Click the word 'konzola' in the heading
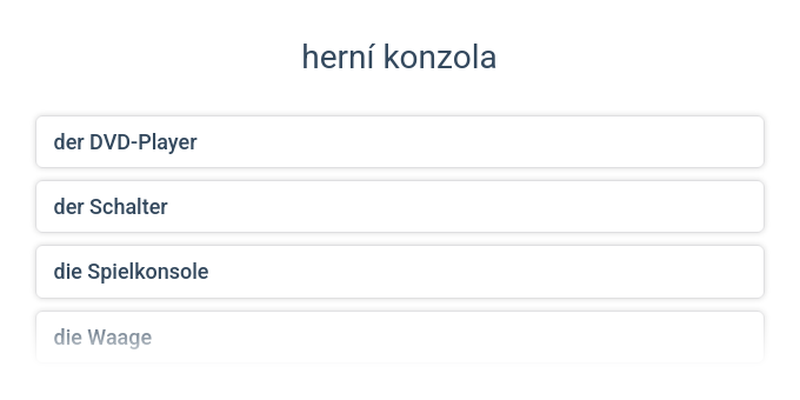This screenshot has width=800, height=400. click(x=441, y=57)
